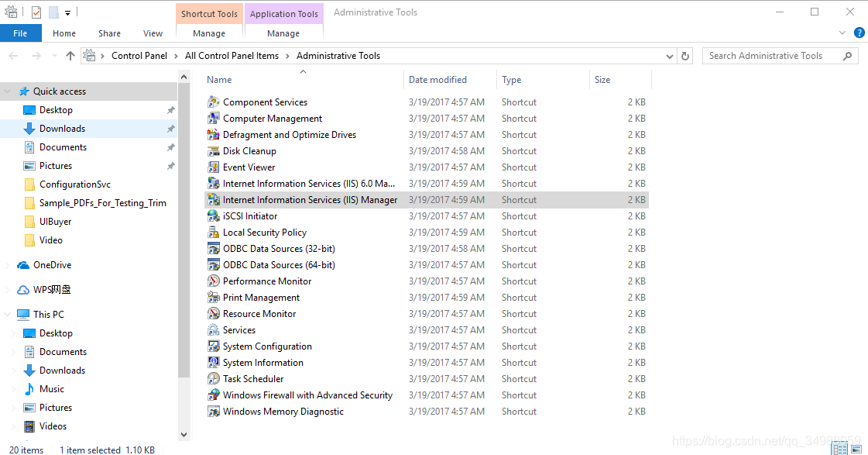Sort by the Type column header
The width and height of the screenshot is (868, 455).
543,80
